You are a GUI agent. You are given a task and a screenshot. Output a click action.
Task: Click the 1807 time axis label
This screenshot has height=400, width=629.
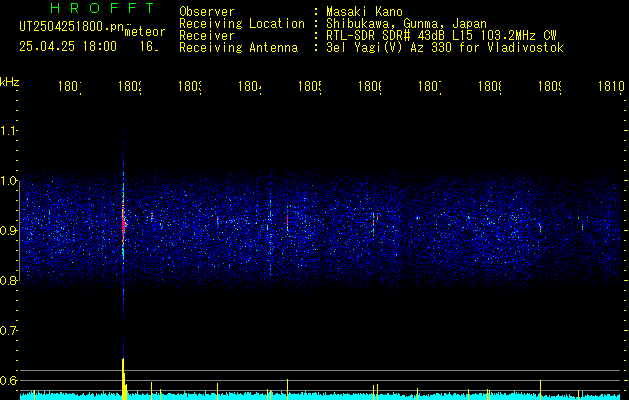click(430, 86)
